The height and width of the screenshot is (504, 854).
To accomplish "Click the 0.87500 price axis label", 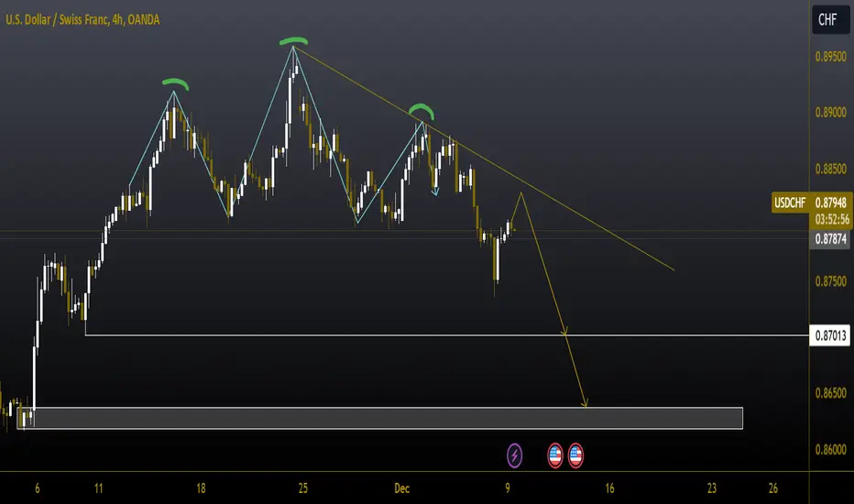I will coord(830,281).
